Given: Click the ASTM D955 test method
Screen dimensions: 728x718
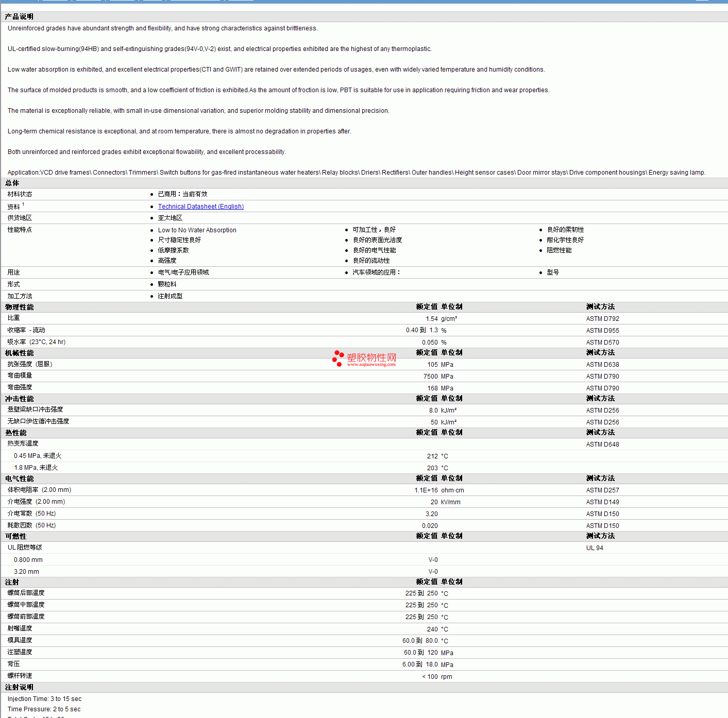Looking at the screenshot, I should 603,331.
